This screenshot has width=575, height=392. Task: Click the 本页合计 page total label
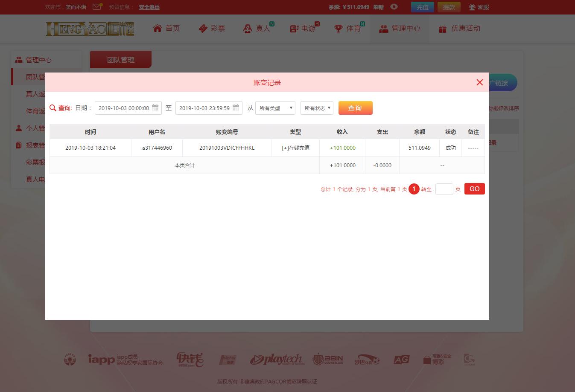point(185,165)
